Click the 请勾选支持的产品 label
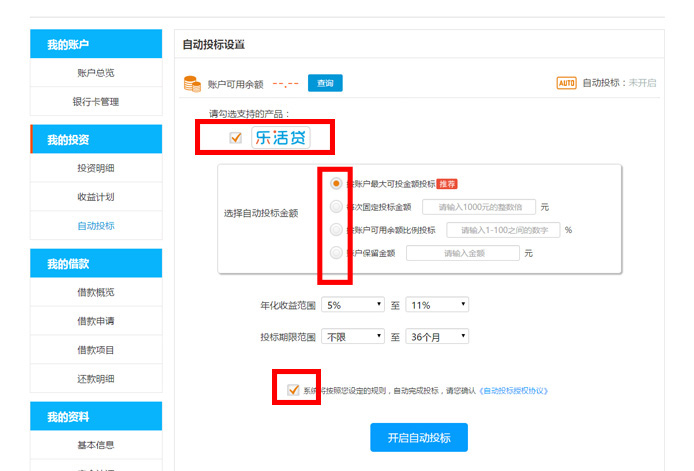Screen dimensions: 694x471 click(x=249, y=114)
